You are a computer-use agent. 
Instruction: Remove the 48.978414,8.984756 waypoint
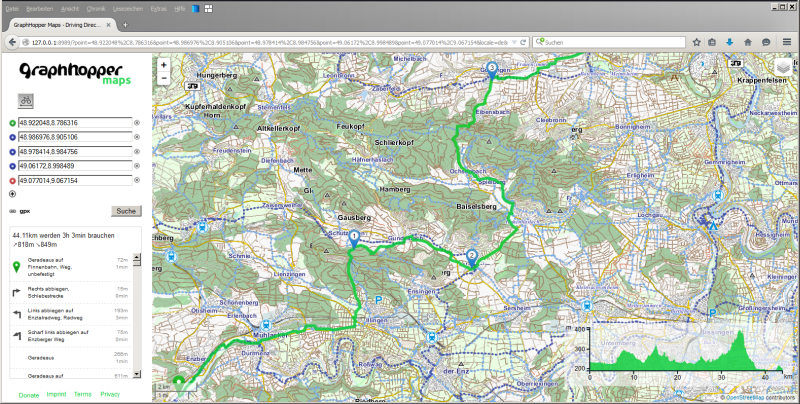click(x=137, y=152)
